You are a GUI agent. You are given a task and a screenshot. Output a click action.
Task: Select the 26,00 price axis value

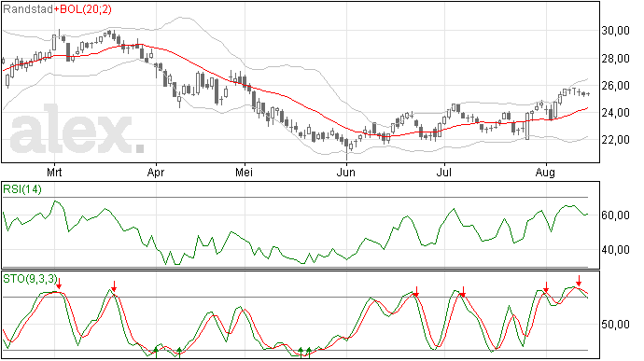(616, 86)
